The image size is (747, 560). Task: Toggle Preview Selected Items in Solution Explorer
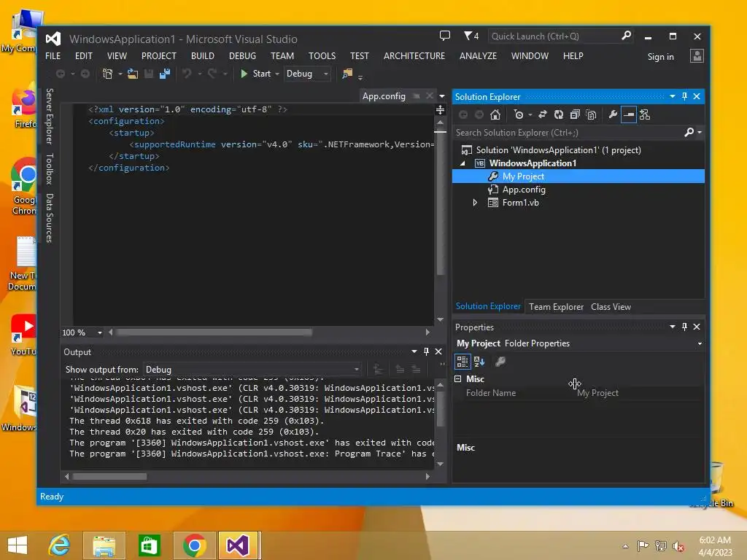629,114
